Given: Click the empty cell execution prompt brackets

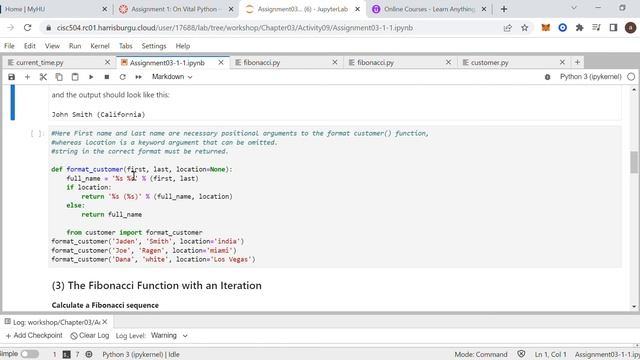Looking at the screenshot, I should coord(36,133).
